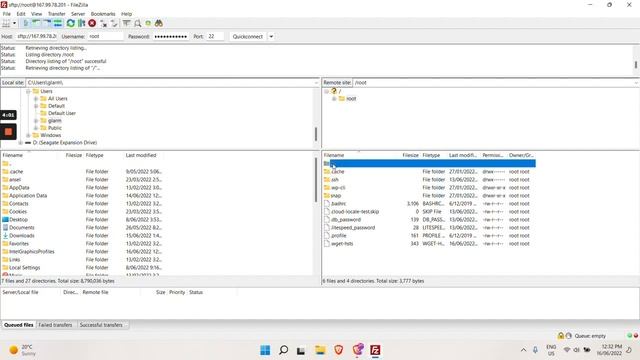Select the Downloads folder in local list
Screen dimensions: 640x360
click(22, 236)
